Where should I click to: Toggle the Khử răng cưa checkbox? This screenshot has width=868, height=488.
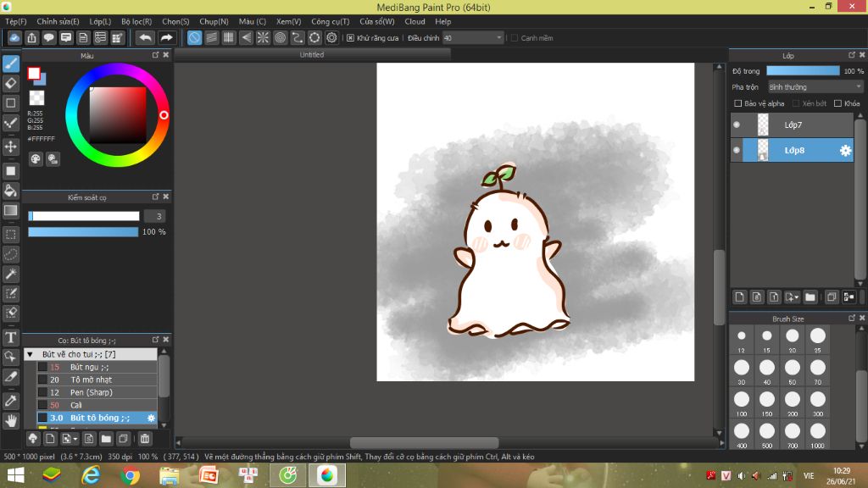(x=350, y=38)
